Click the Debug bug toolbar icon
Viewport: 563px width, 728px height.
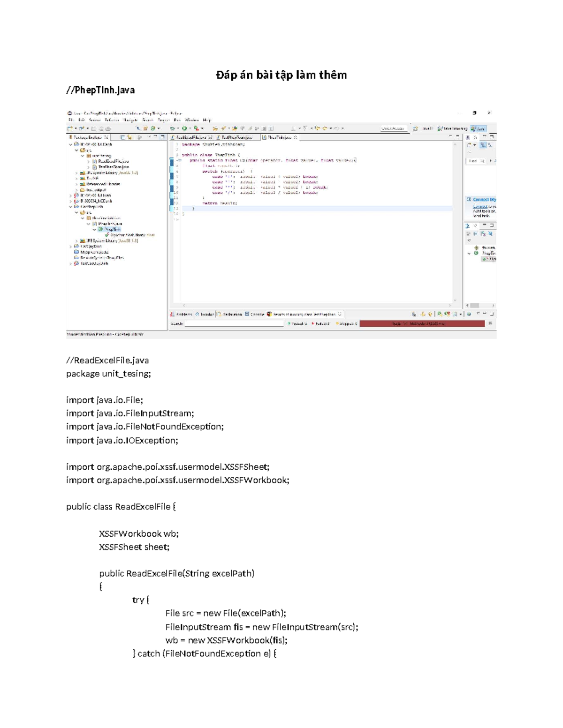pyautogui.click(x=172, y=128)
